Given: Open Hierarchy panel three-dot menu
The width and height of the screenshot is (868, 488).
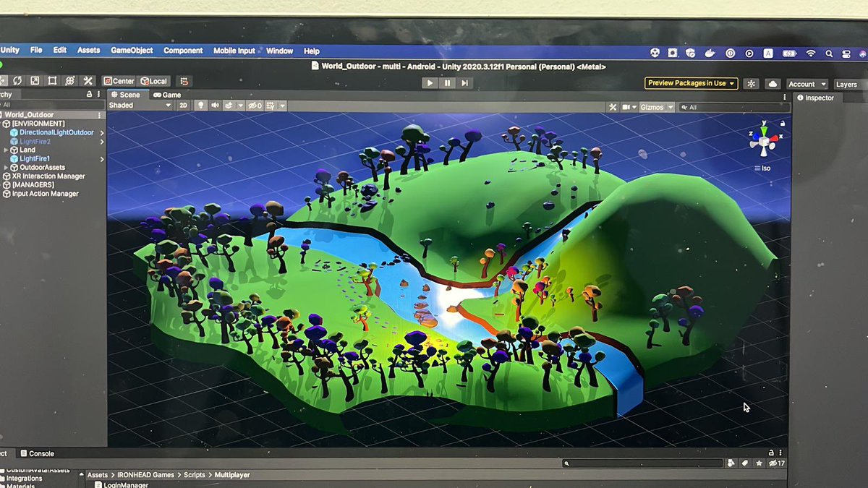Looking at the screenshot, I should (98, 94).
